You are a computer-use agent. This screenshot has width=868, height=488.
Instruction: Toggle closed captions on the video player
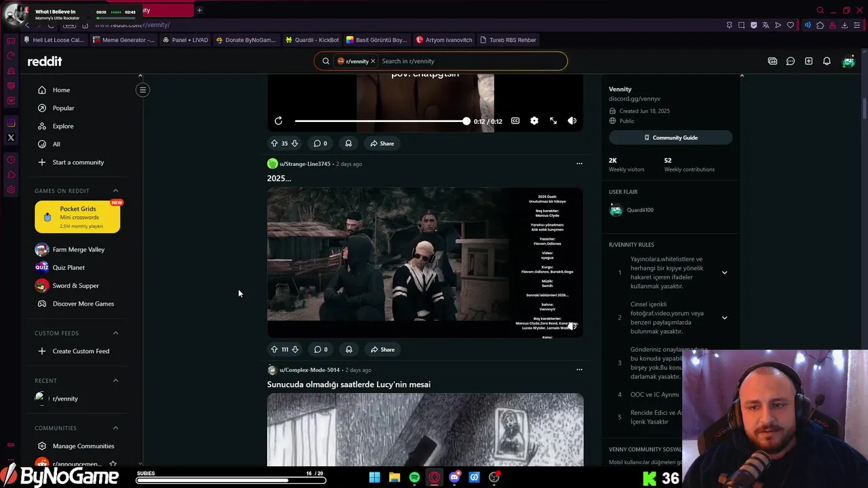pyautogui.click(x=515, y=121)
